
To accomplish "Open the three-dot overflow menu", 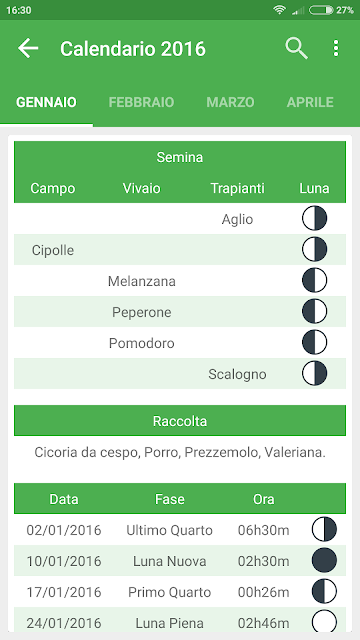I will [x=336, y=49].
